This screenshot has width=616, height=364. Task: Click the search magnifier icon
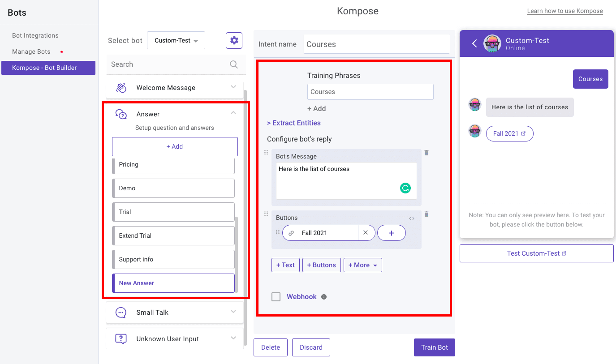pos(233,64)
